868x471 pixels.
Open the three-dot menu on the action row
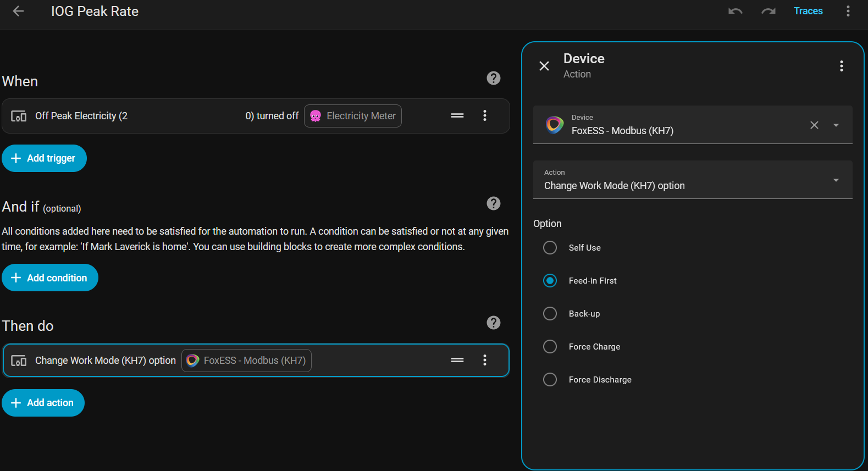click(x=484, y=360)
